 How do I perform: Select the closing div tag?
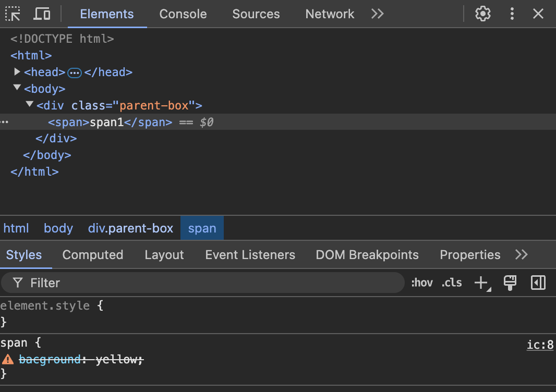pos(56,138)
